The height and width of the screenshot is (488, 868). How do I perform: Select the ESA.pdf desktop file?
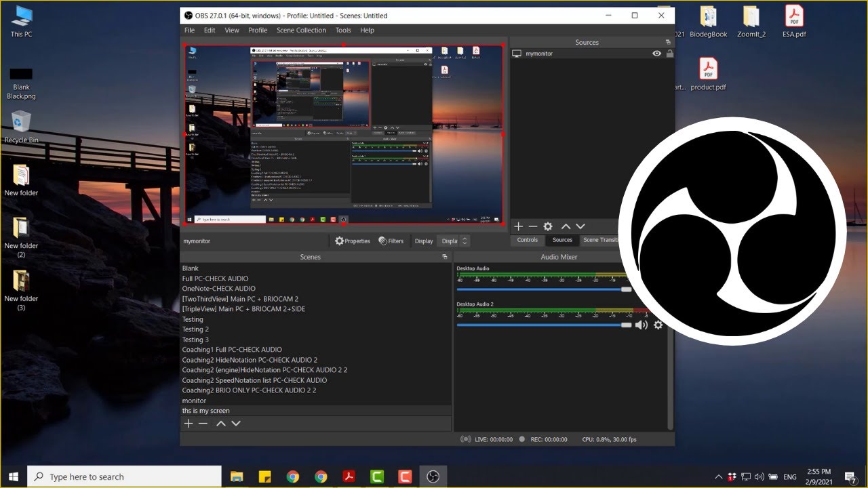(x=794, y=20)
